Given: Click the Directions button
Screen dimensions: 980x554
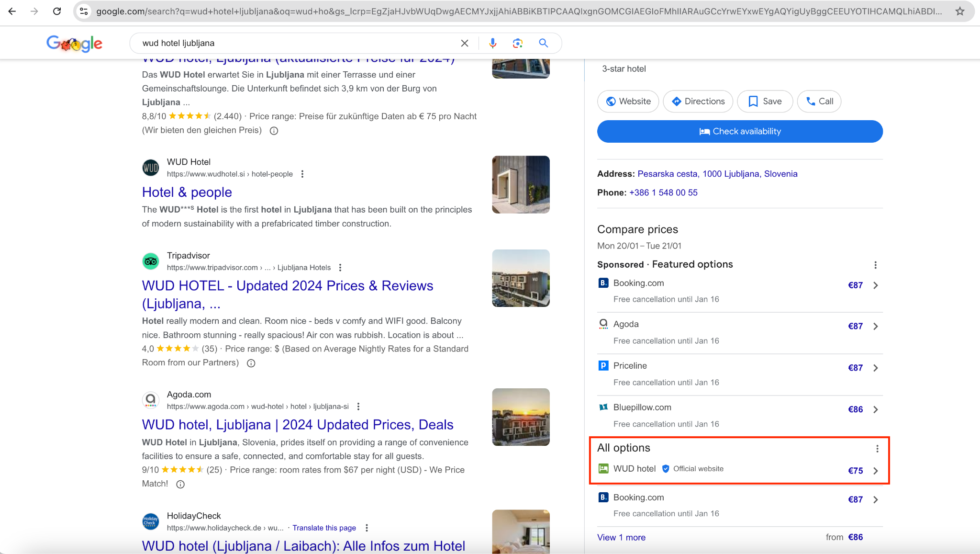Looking at the screenshot, I should (x=698, y=102).
